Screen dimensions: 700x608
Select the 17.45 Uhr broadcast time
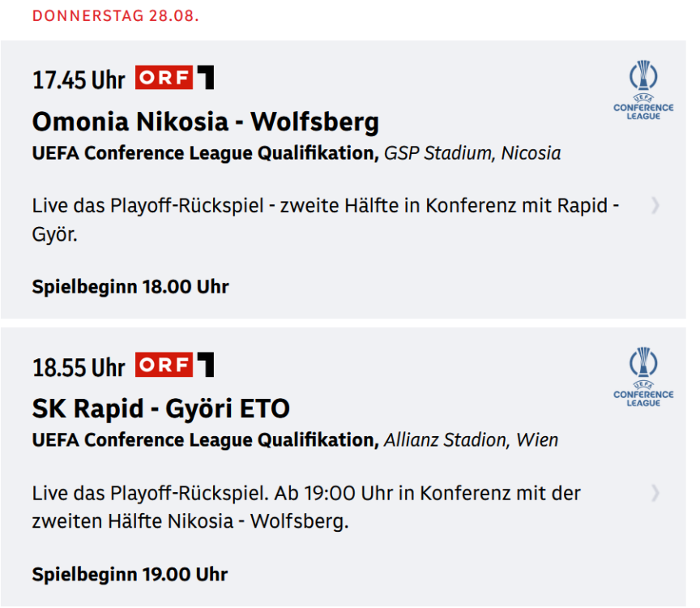pyautogui.click(x=79, y=80)
